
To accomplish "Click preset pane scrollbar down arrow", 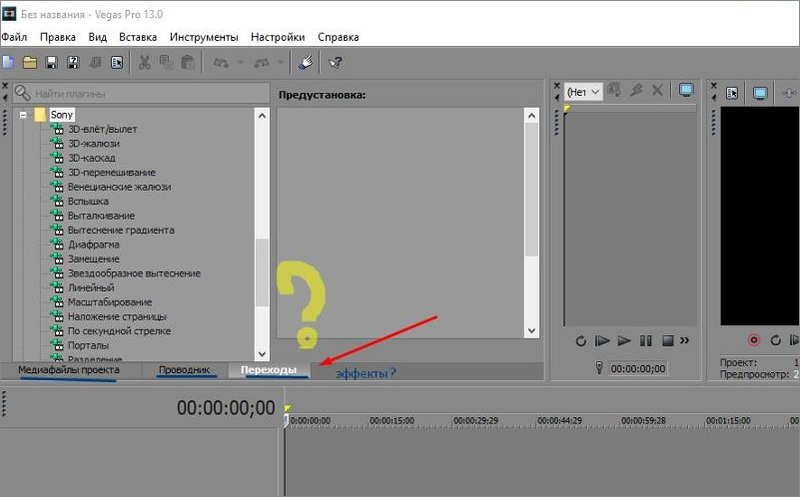I will click(531, 330).
